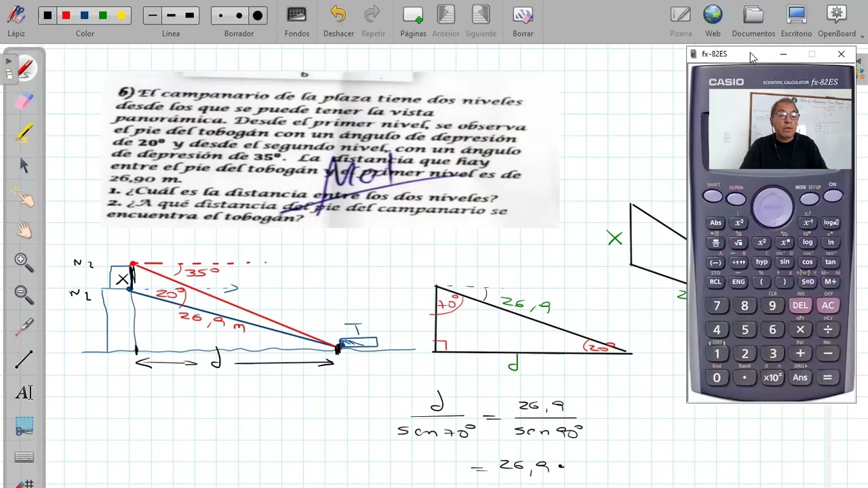Pick the blue pen color

coord(84,16)
